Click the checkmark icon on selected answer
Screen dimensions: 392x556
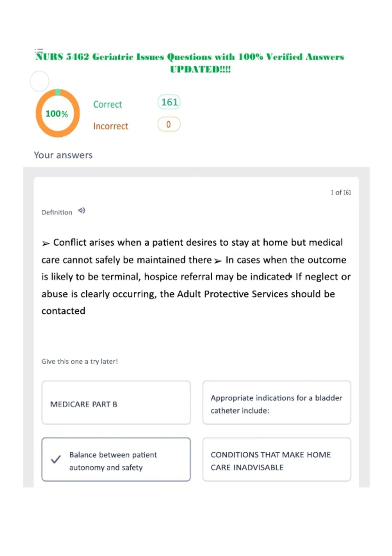(56, 460)
